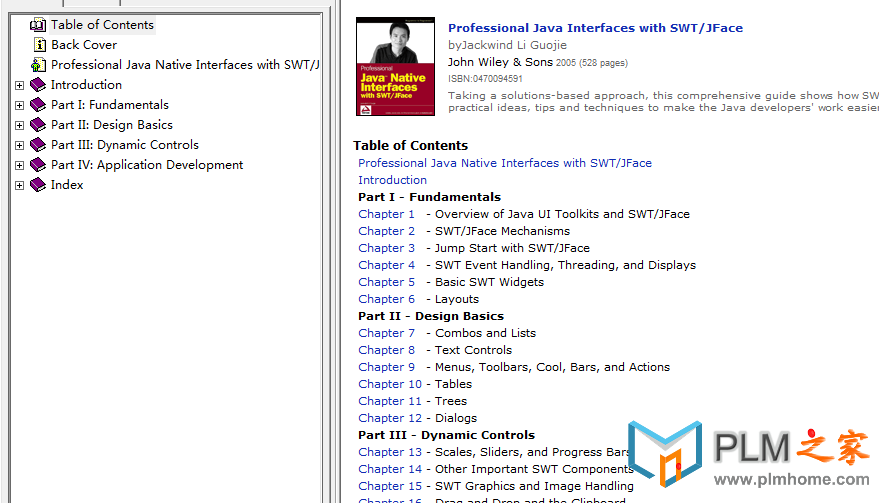Click the 'Menus, Toolbars, Cool, Bars, and Actions' text
This screenshot has width=879, height=503.
click(x=552, y=367)
